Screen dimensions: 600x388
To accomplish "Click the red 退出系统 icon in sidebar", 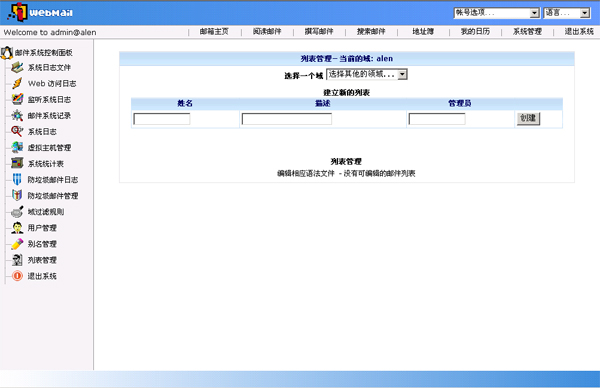I will (x=17, y=276).
